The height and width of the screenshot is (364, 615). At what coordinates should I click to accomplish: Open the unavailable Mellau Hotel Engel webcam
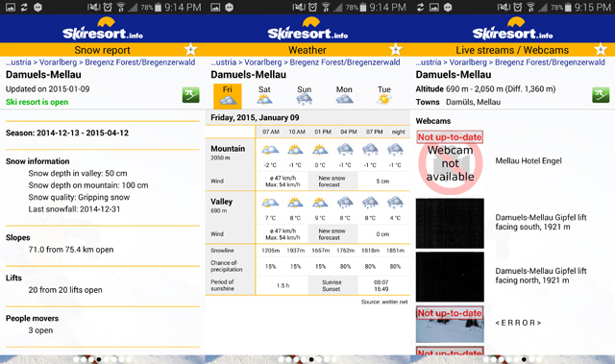(450, 162)
